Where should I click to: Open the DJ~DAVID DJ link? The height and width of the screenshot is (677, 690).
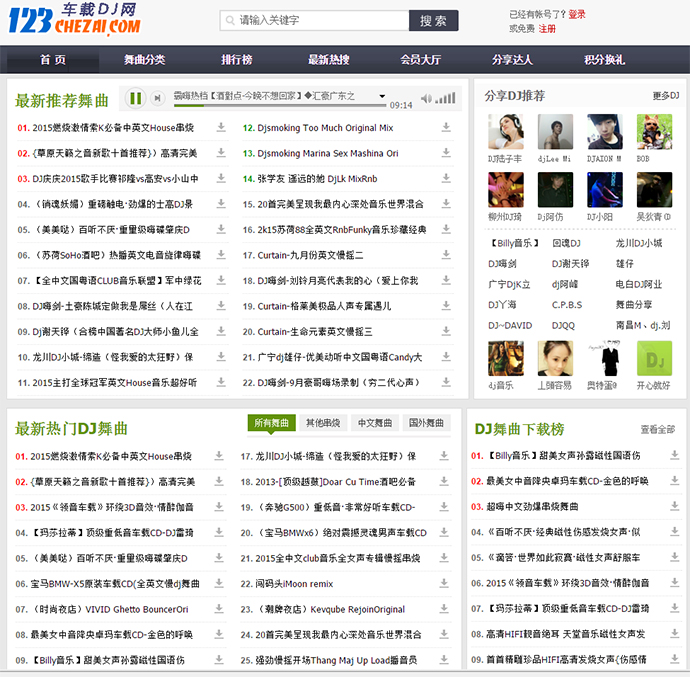coord(510,325)
